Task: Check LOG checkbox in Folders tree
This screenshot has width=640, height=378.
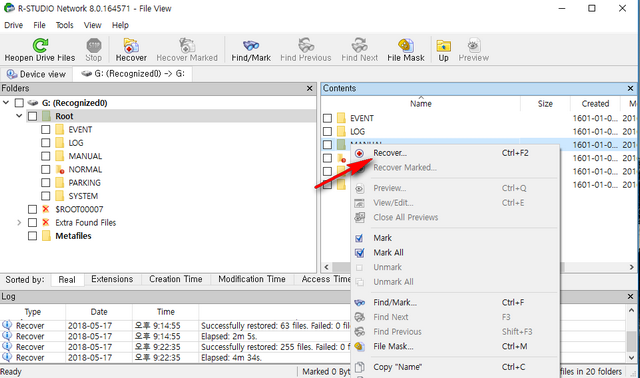Action: [x=46, y=143]
